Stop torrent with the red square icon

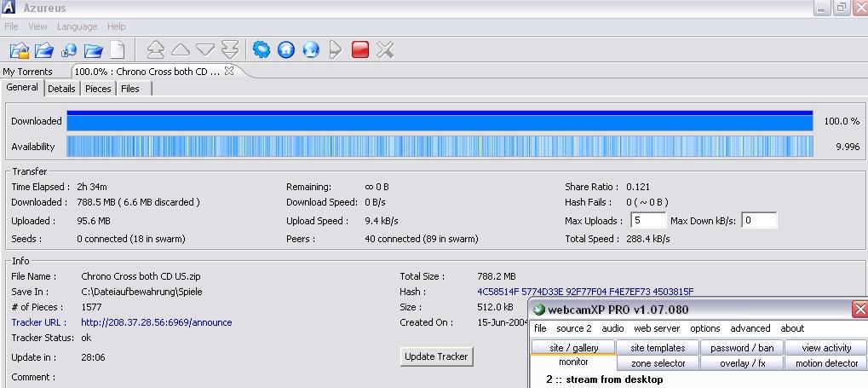coord(359,49)
